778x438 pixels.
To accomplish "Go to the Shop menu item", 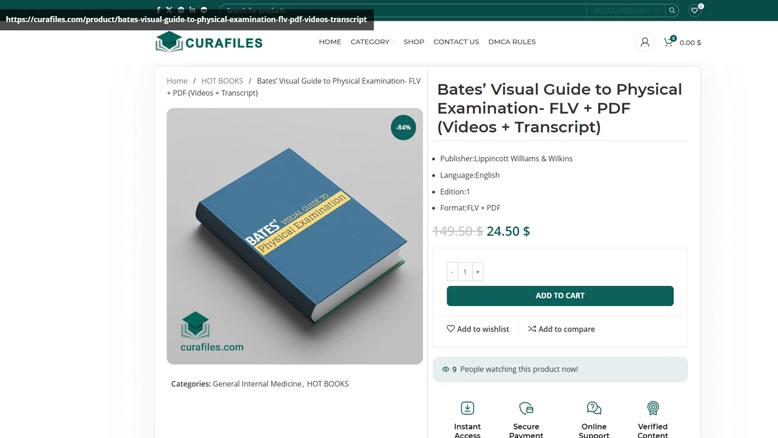I will point(414,42).
